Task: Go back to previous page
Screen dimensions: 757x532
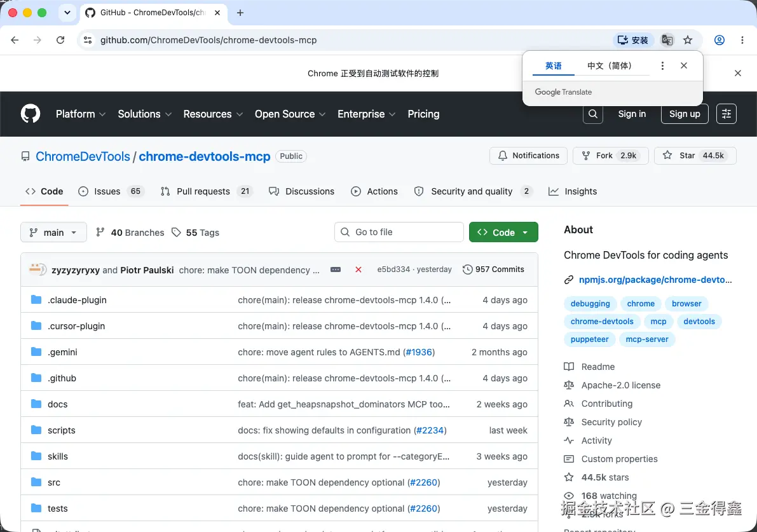Action: click(15, 40)
